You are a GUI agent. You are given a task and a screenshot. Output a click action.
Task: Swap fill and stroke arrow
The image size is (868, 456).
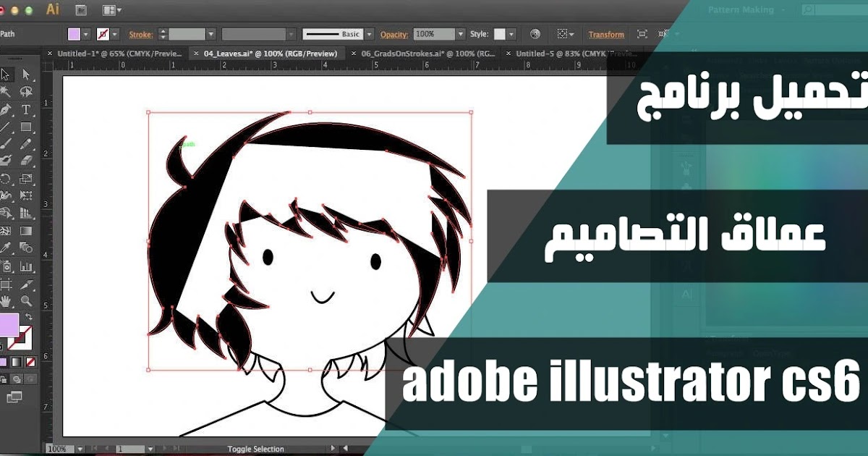(30, 317)
